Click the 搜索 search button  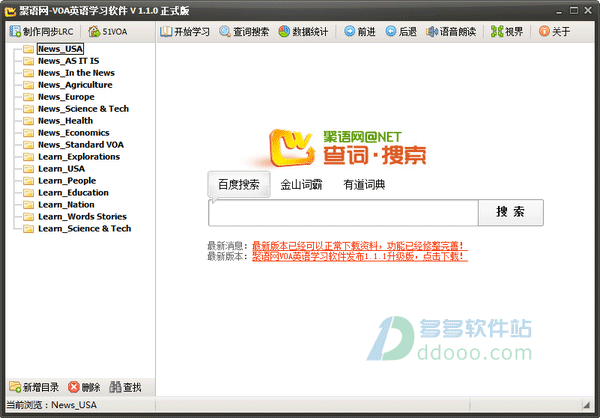[x=510, y=212]
